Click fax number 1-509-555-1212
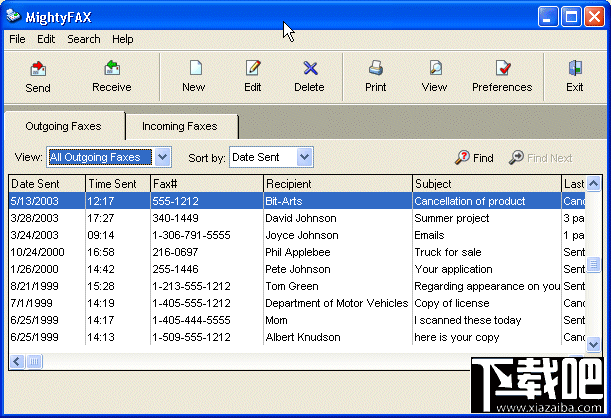 tap(191, 337)
